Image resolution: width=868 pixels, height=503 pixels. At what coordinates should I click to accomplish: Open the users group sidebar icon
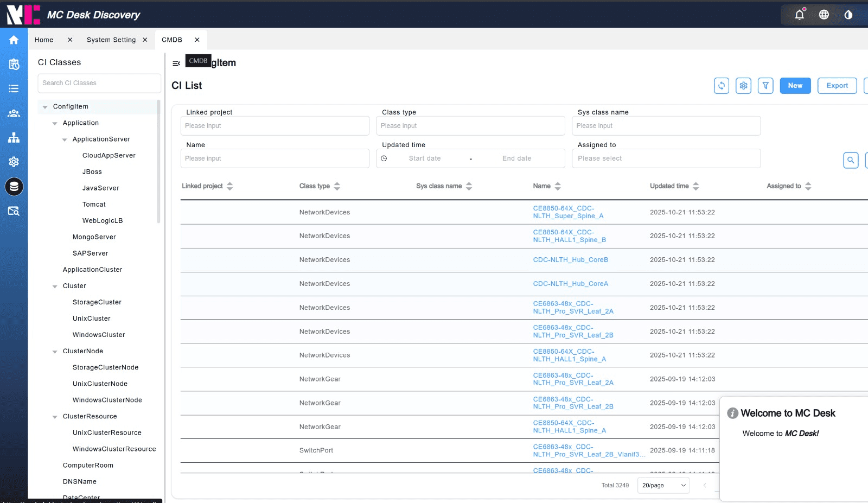pyautogui.click(x=14, y=113)
